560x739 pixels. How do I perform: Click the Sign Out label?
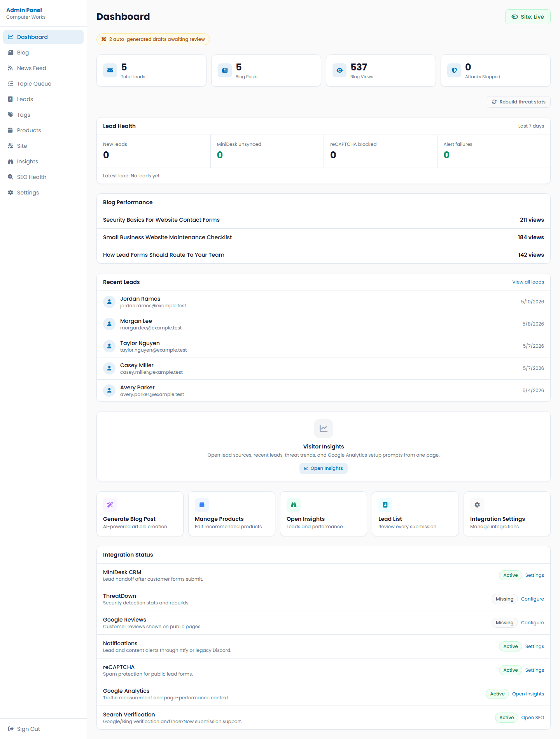[28, 729]
